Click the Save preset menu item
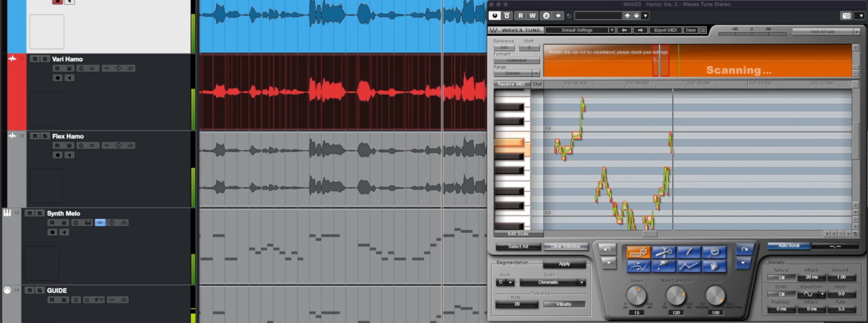868x323 pixels. 691,30
